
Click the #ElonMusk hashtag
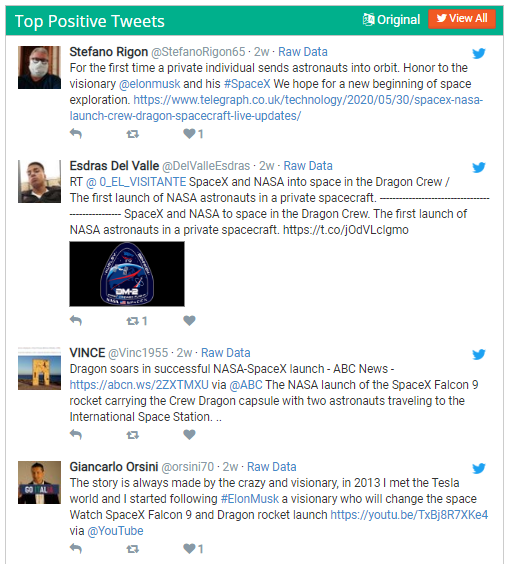[x=250, y=499]
